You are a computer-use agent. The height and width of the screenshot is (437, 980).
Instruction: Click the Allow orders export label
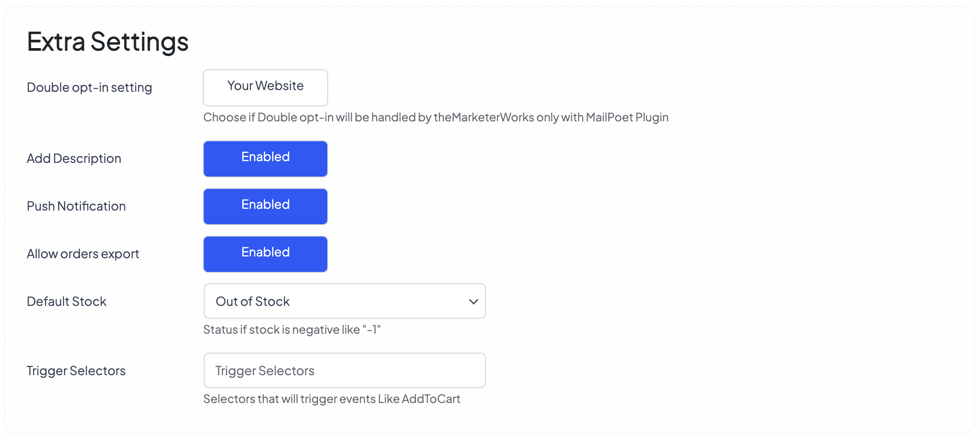tap(83, 254)
